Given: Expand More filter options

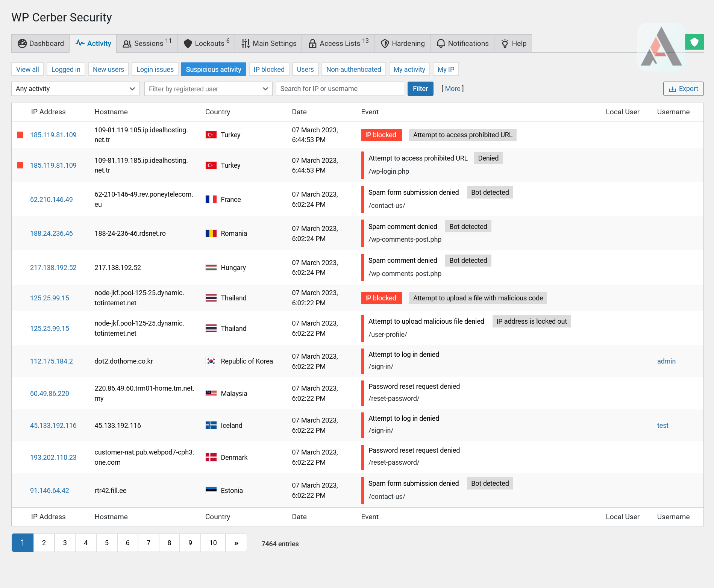Looking at the screenshot, I should (452, 89).
